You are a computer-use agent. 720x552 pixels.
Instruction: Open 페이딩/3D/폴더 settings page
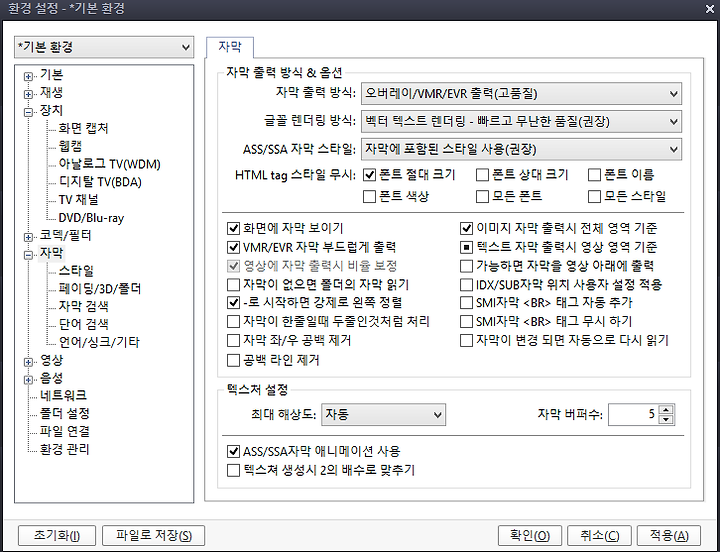point(100,289)
